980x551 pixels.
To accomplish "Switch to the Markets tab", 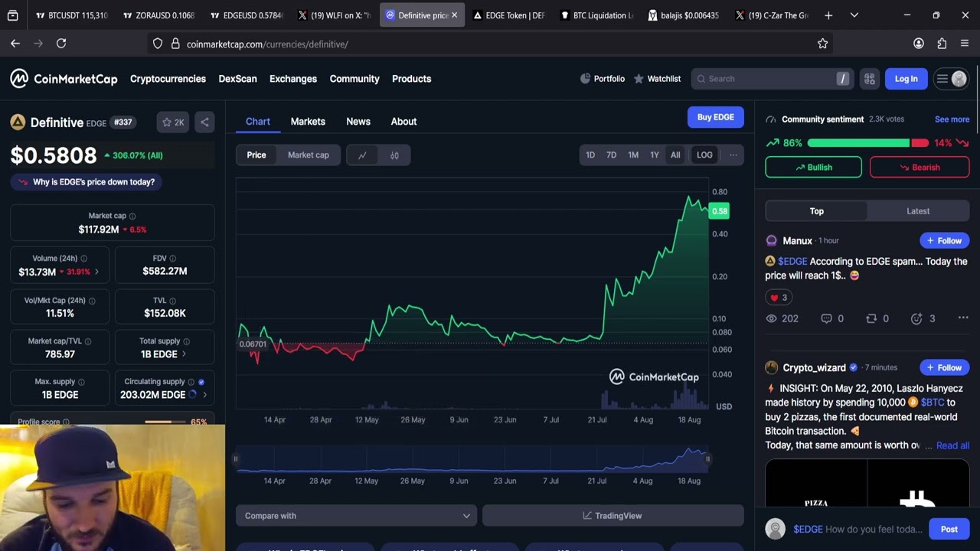I will [x=308, y=122].
